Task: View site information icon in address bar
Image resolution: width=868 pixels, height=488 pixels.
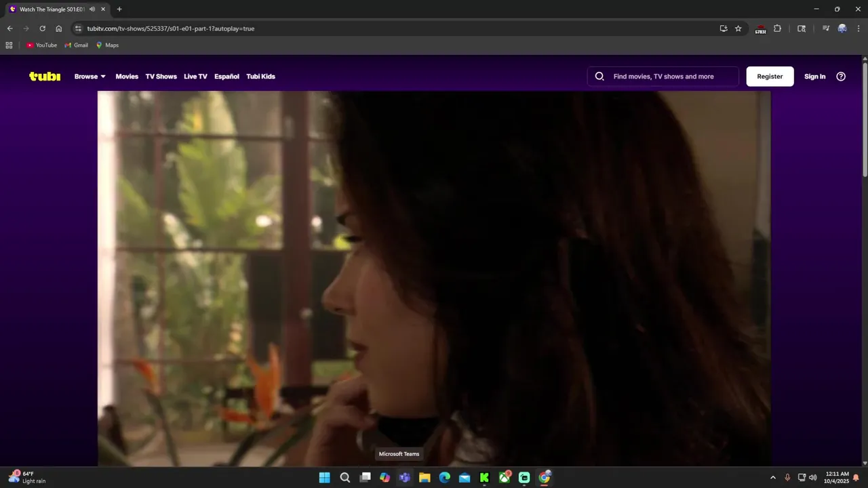Action: click(x=78, y=28)
